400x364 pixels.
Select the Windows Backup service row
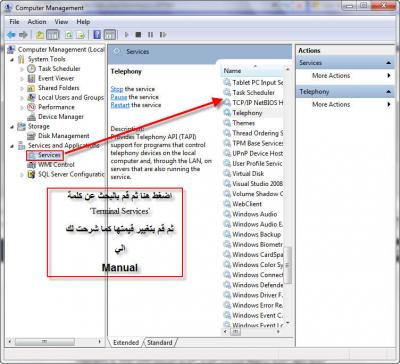point(253,234)
